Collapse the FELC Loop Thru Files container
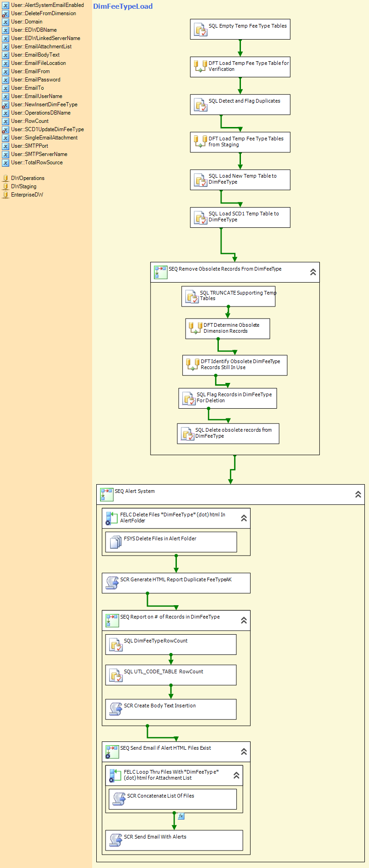The image size is (369, 868). click(236, 775)
